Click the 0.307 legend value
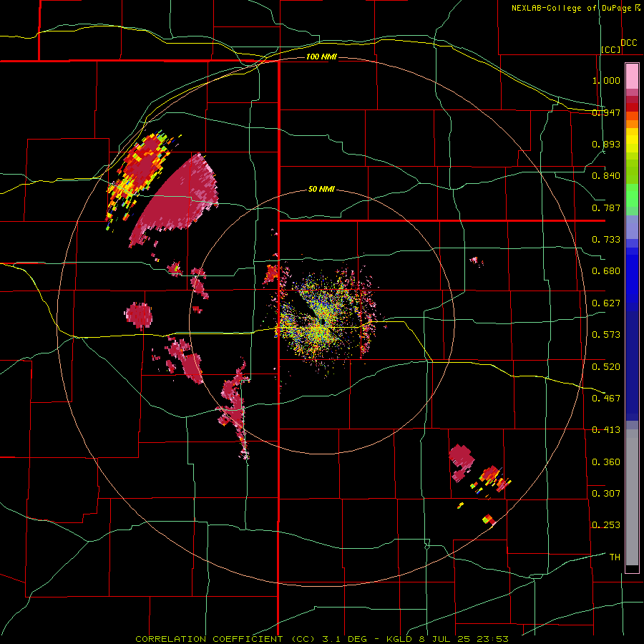The height and width of the screenshot is (644, 644). tap(606, 494)
